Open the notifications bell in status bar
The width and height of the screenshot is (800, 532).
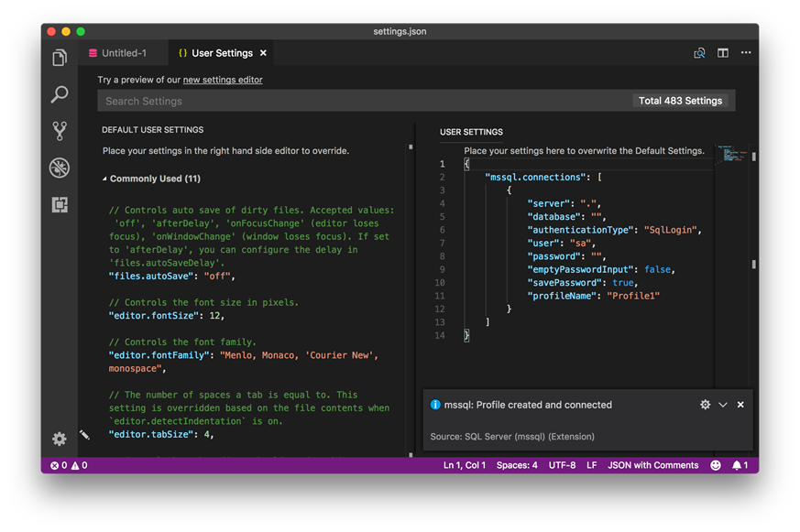[740, 465]
